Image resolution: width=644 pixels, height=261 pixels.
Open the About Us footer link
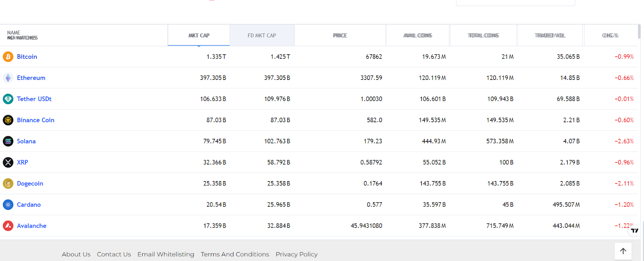point(76,254)
